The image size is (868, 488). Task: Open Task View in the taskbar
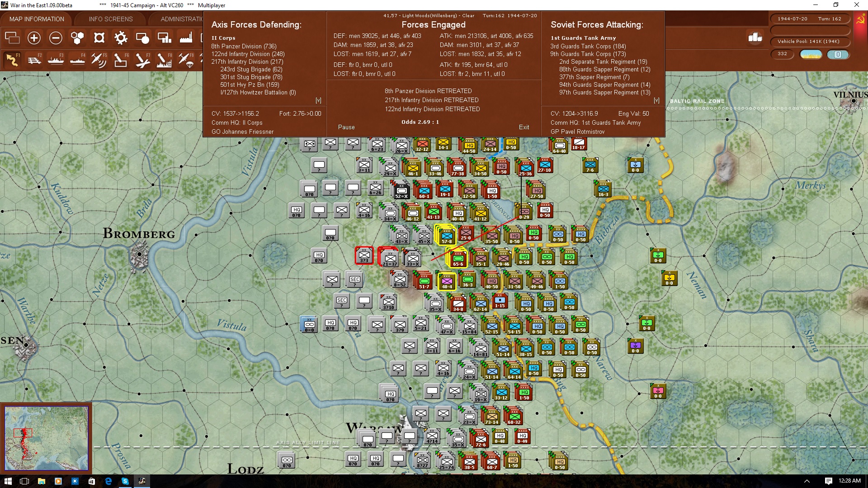tap(25, 481)
